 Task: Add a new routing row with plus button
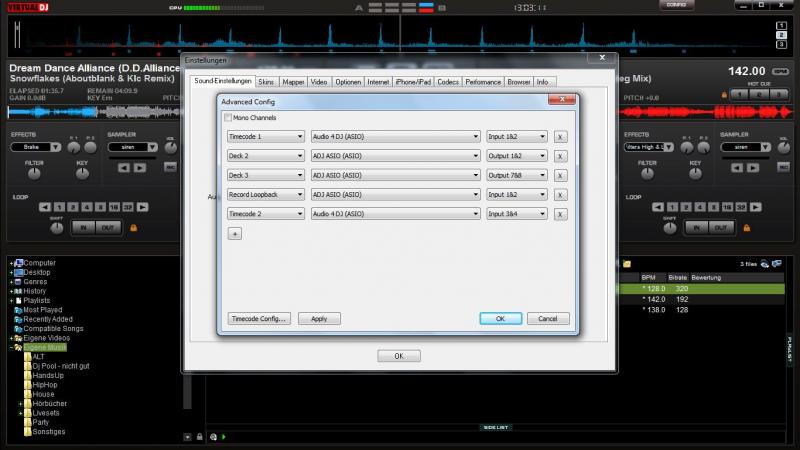235,234
